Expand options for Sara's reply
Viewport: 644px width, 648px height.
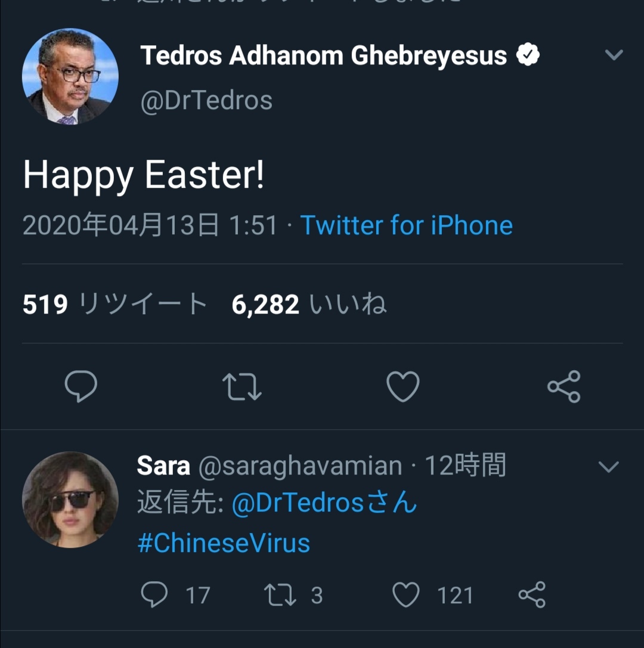point(608,466)
